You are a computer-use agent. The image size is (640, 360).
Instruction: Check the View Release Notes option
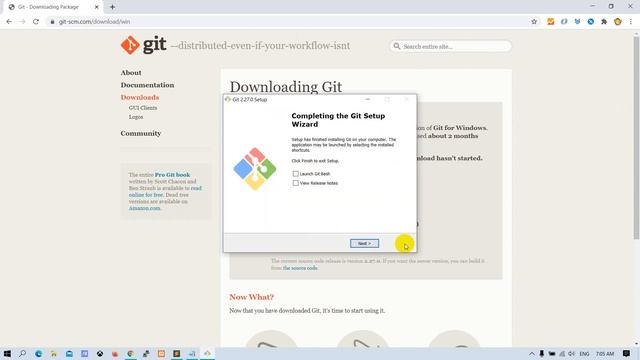click(296, 183)
